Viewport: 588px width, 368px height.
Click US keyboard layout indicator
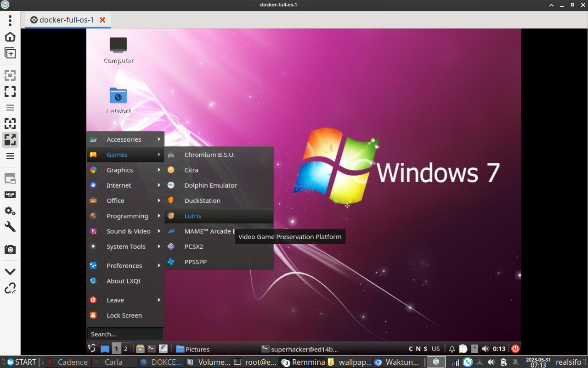pyautogui.click(x=435, y=349)
